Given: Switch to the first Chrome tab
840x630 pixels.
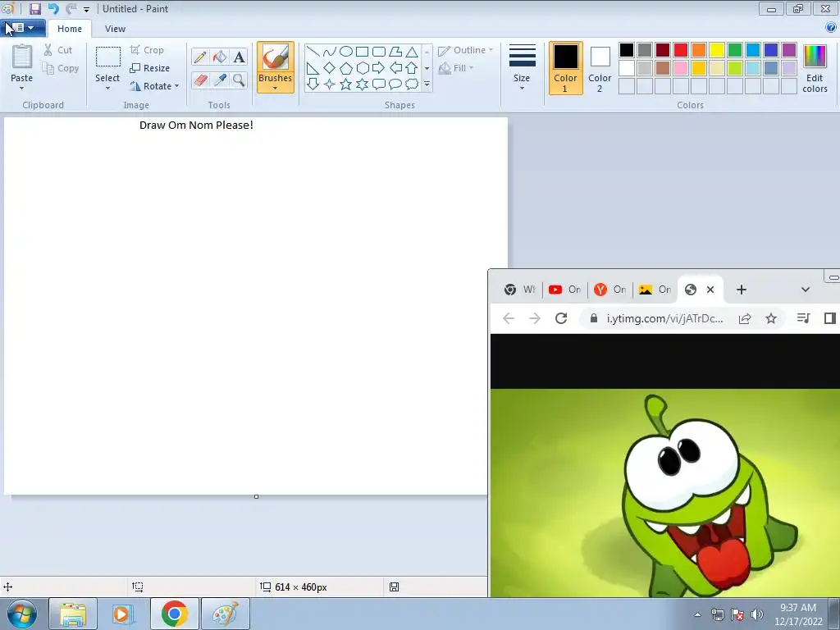Looking at the screenshot, I should [x=519, y=290].
